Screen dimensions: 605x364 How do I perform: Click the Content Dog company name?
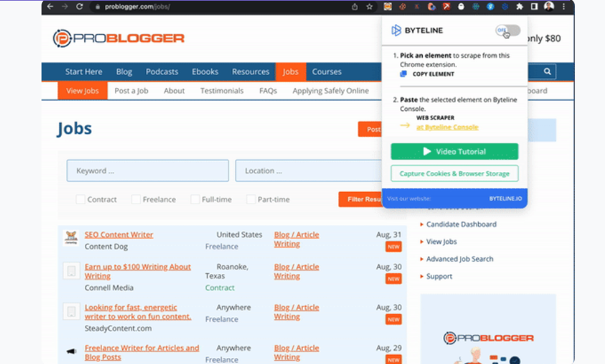pos(106,246)
